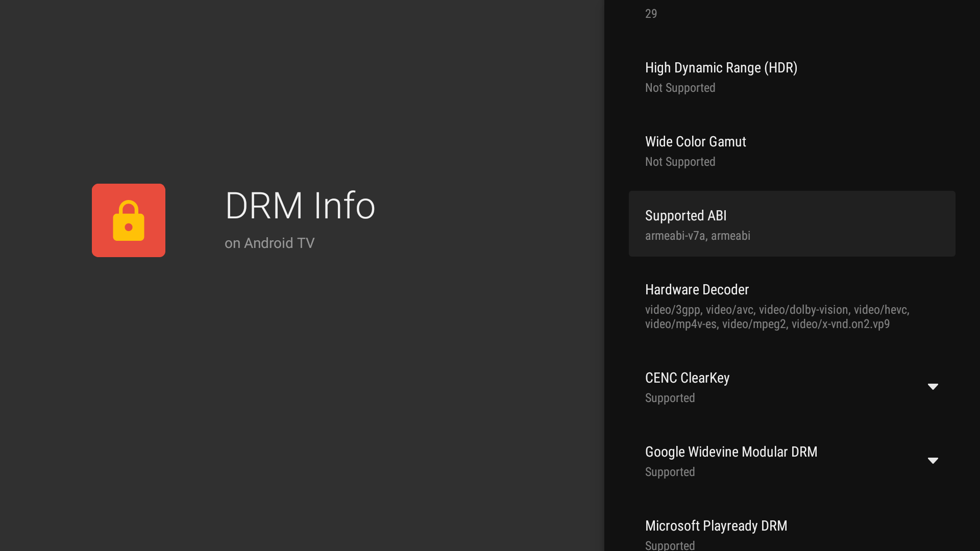Click the yellow padlock inside the app icon

click(x=128, y=222)
